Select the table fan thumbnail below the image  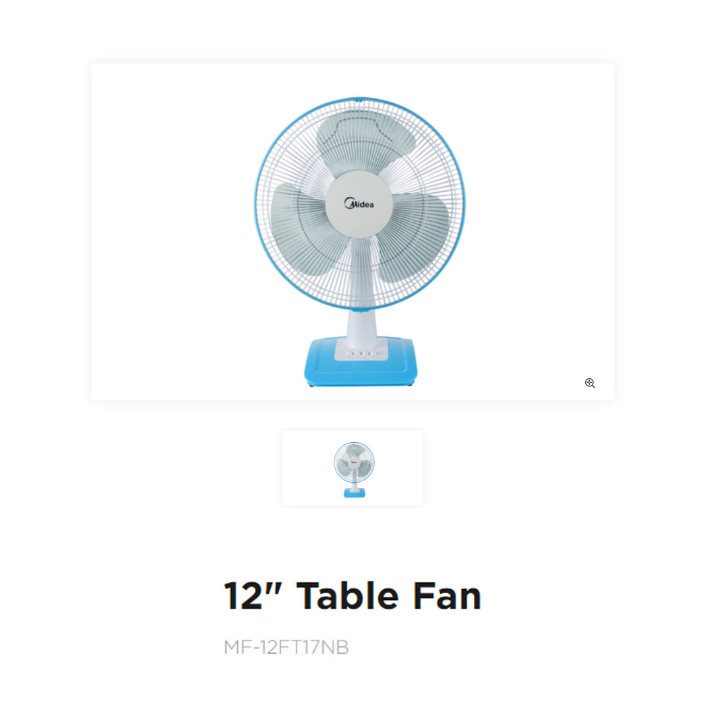coord(353,468)
